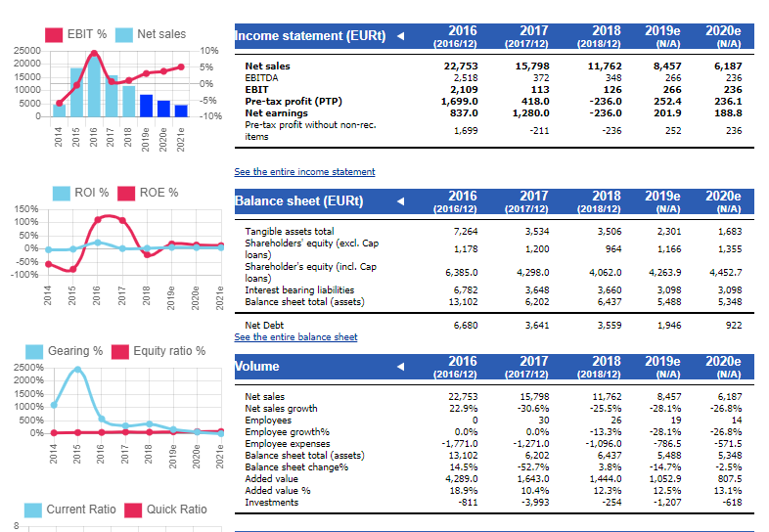Click 'Shareholders' equity (excl. Cap loans)' label
769x532 pixels.
tap(311, 249)
